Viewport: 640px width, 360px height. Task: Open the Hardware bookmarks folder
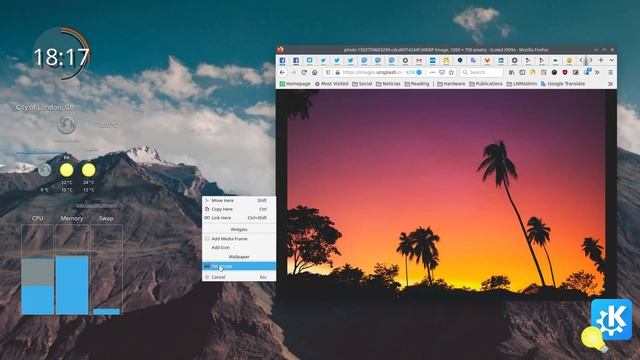click(x=451, y=84)
